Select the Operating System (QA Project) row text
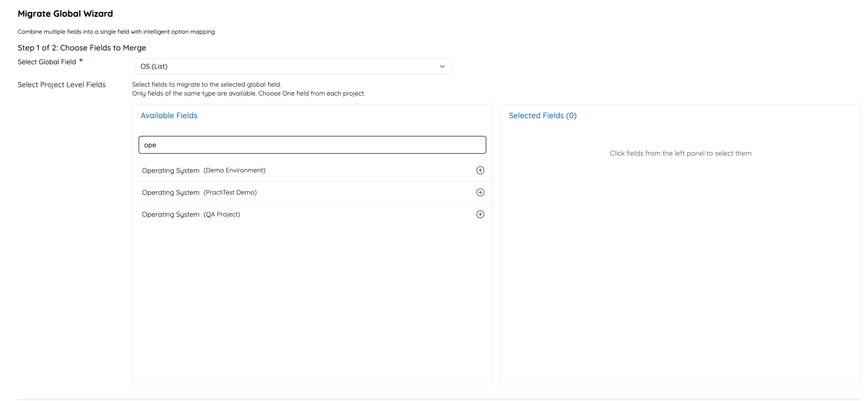Screen dimensions: 868x401 191,214
